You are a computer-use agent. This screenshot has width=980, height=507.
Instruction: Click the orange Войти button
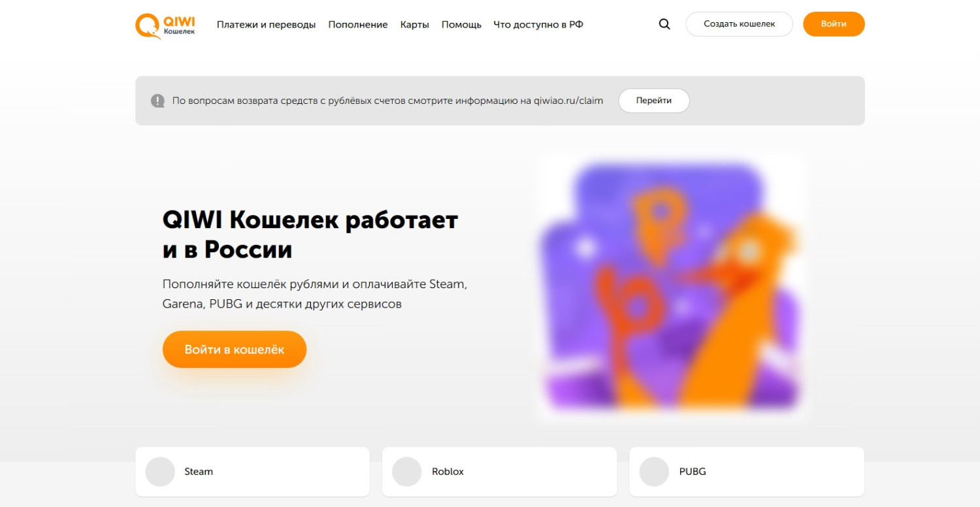click(x=834, y=24)
